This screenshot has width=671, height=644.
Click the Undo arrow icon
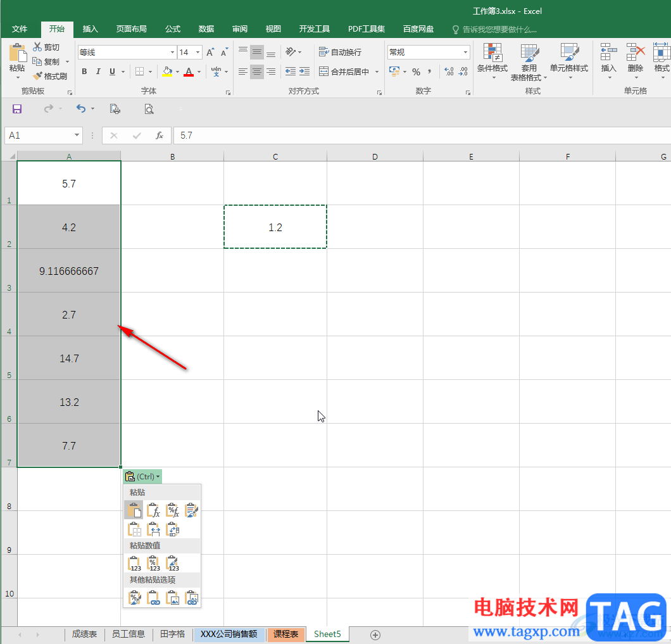[81, 109]
